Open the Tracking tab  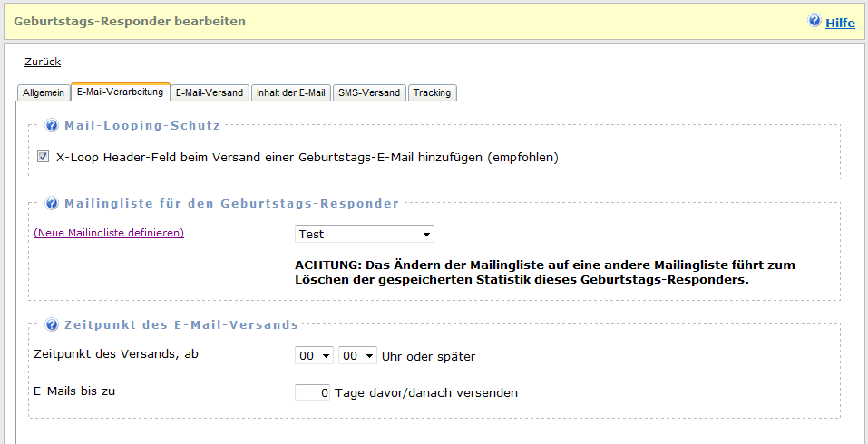432,92
